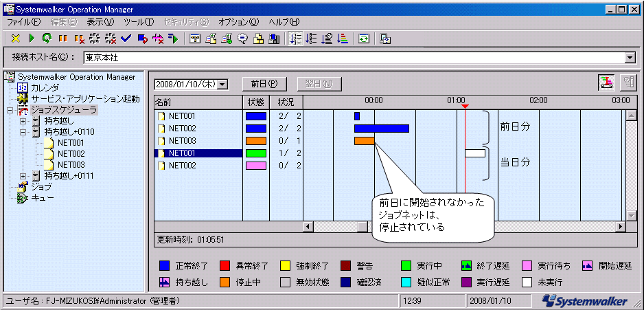The image size is (644, 310).
Task: Toggle the sort-by-ABC name icon
Action: click(x=311, y=38)
